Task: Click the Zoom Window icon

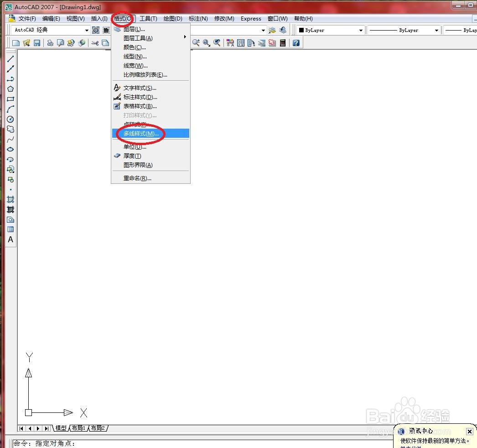Action: tap(207, 43)
